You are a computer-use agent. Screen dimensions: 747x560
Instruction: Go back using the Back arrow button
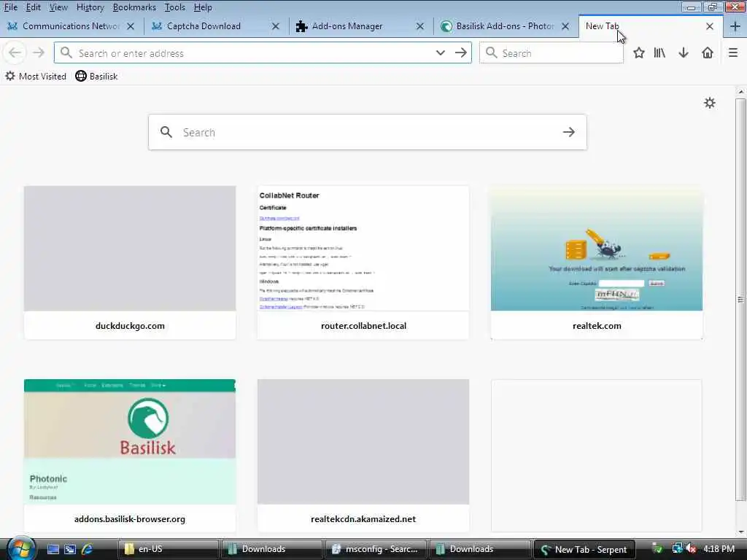(x=15, y=52)
